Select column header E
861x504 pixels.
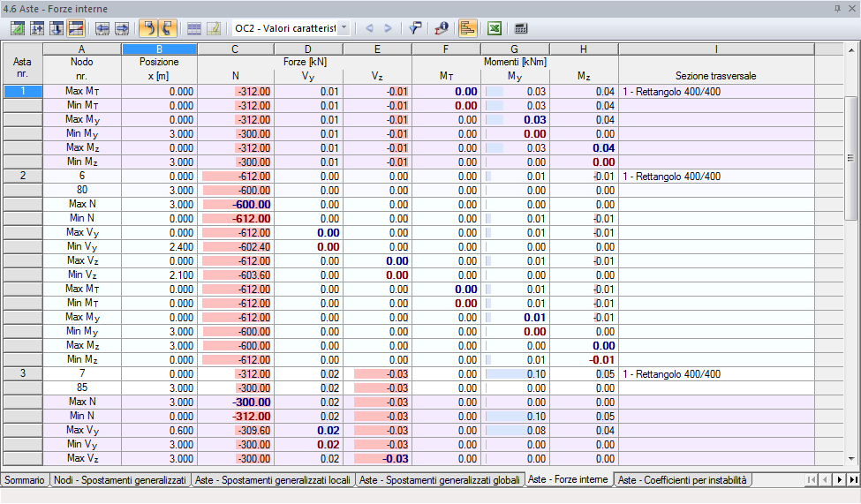377,49
